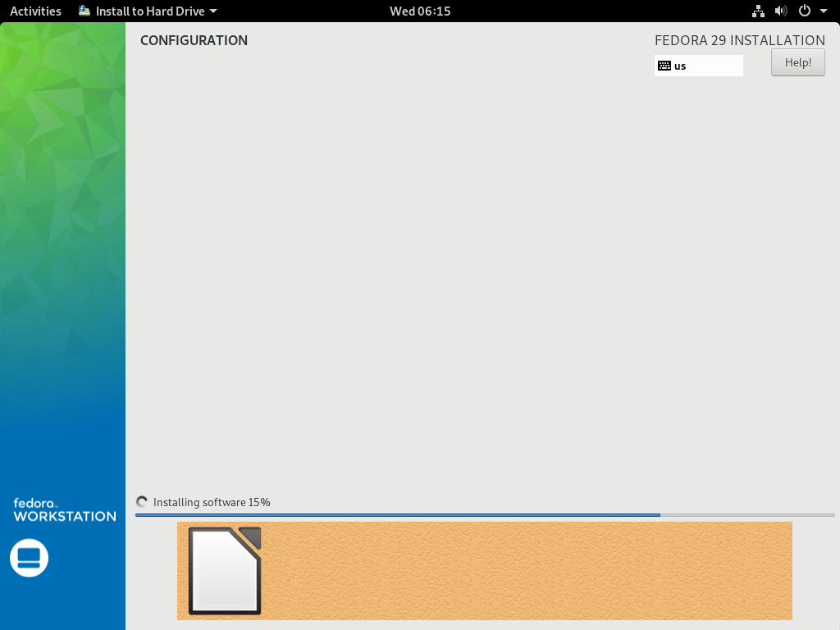Click the wired network status icon
This screenshot has height=630, width=840.
(758, 11)
